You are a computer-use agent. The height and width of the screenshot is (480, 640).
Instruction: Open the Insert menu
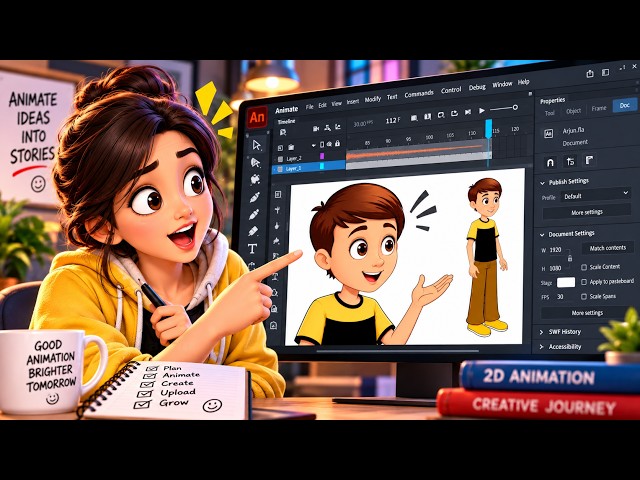click(x=353, y=102)
